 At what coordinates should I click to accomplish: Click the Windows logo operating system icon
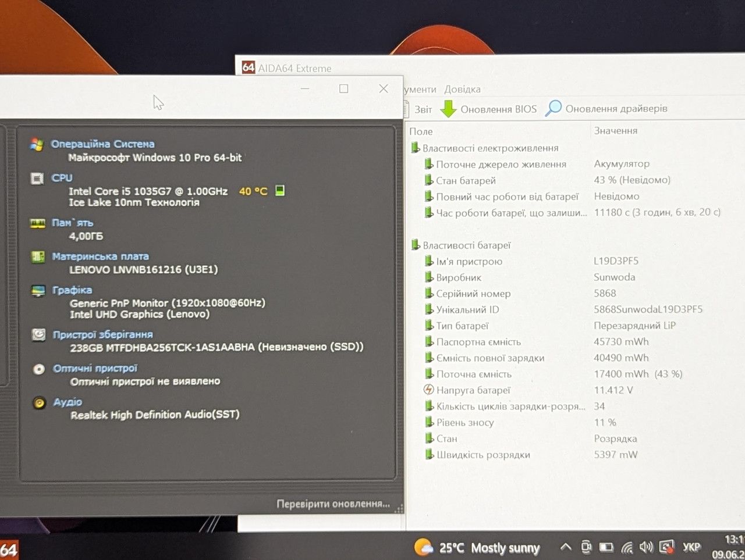[37, 144]
